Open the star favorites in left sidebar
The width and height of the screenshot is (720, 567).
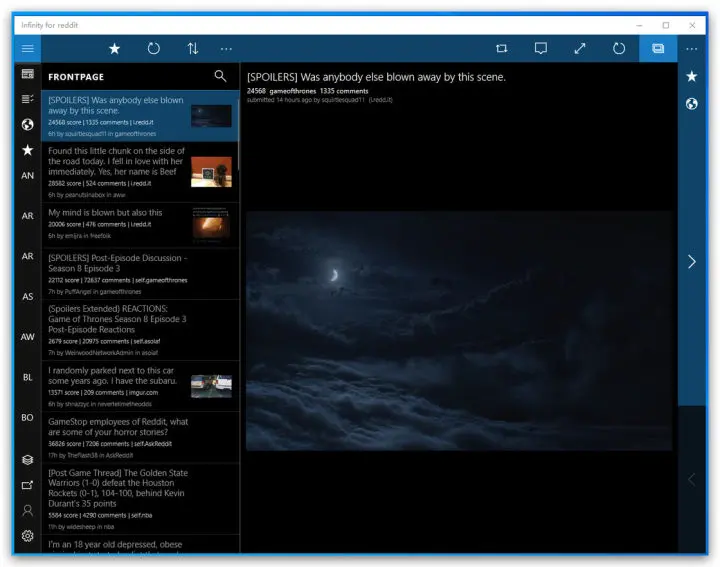click(x=28, y=150)
